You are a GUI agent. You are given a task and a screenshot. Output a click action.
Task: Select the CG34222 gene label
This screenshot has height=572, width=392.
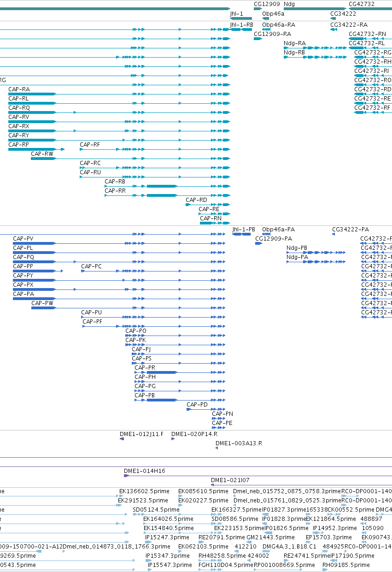point(343,14)
